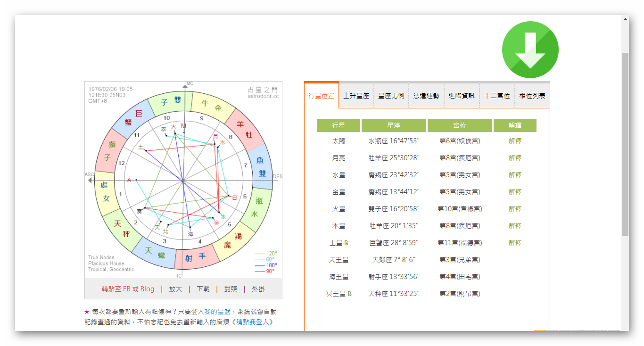Select the 火星 planet cell
644x346 pixels.
coord(339,209)
